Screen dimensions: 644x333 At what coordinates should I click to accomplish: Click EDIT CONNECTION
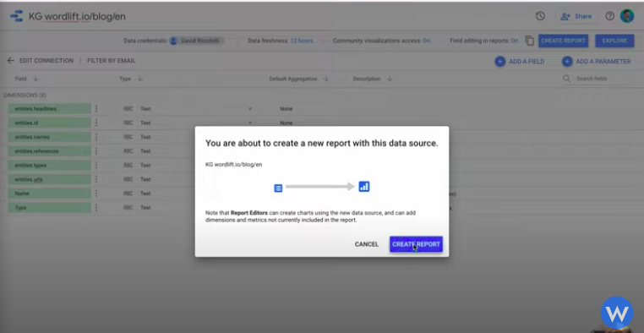pos(46,61)
